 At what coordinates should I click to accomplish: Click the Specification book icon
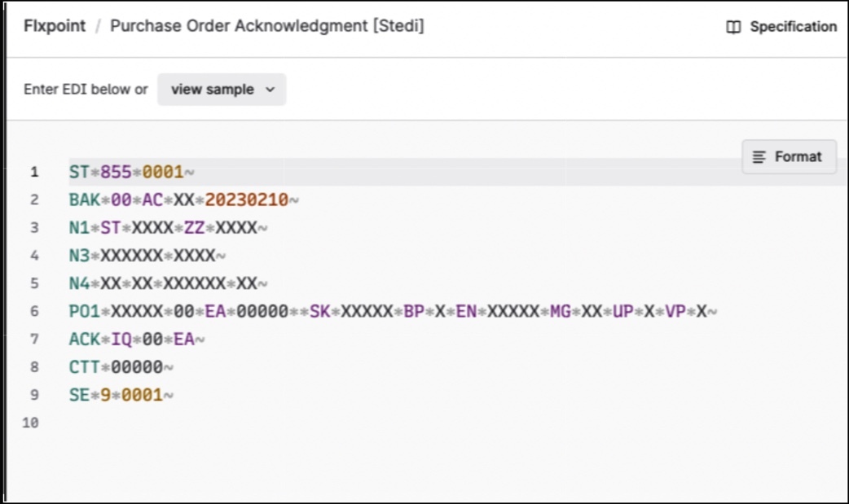733,27
